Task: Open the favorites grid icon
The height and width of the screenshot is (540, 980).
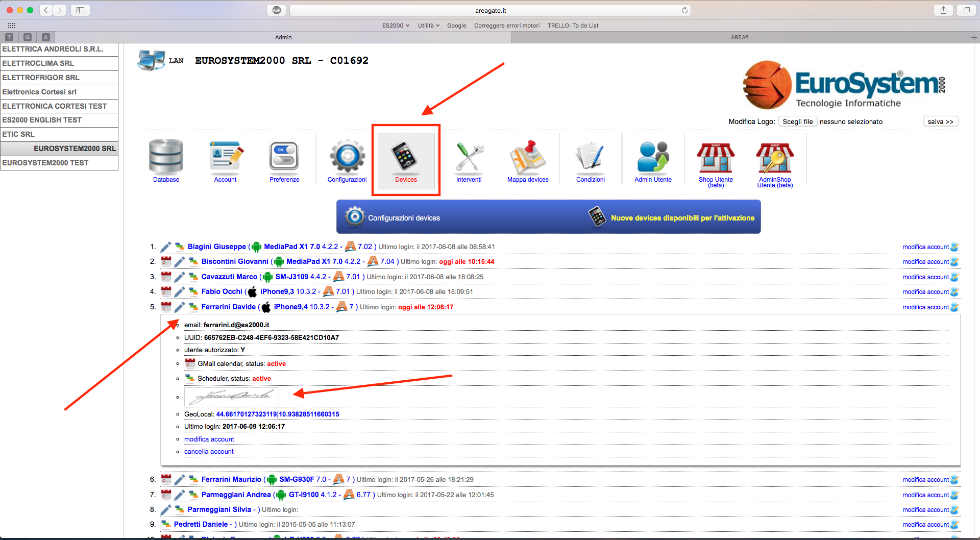Action: pyautogui.click(x=12, y=26)
